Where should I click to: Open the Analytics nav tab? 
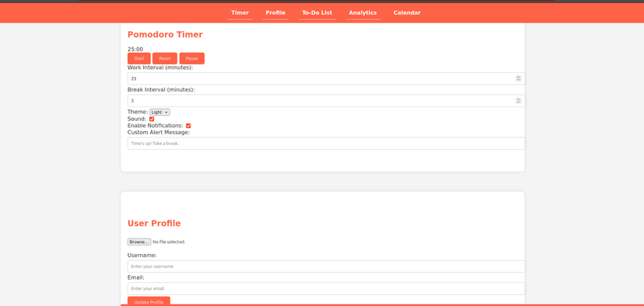click(x=362, y=12)
